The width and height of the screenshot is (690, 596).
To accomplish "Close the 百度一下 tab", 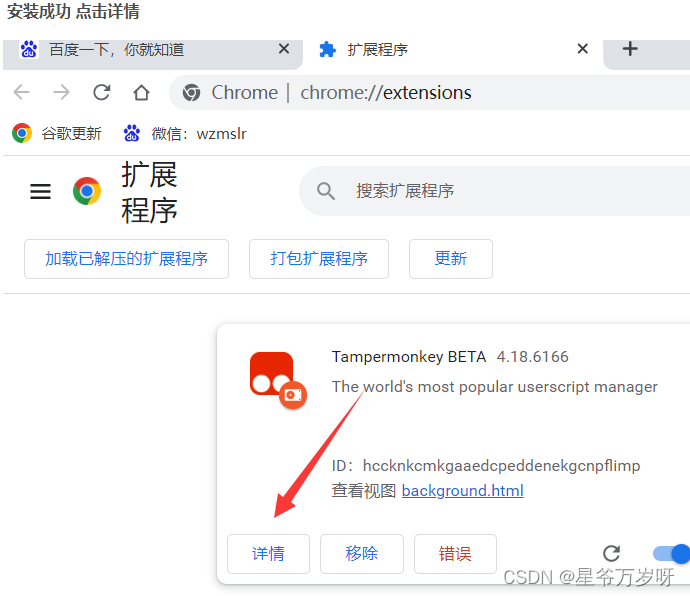I will pyautogui.click(x=284, y=48).
